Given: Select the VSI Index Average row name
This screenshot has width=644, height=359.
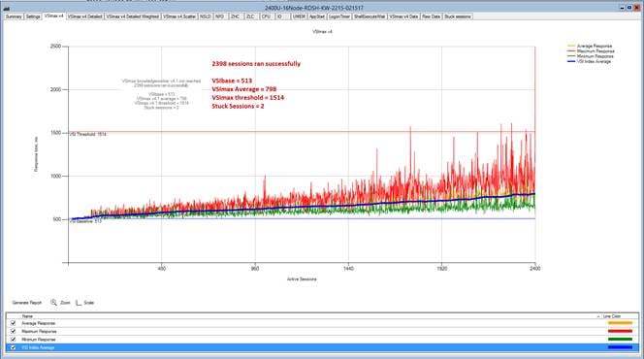Looking at the screenshot, I should tap(38, 347).
